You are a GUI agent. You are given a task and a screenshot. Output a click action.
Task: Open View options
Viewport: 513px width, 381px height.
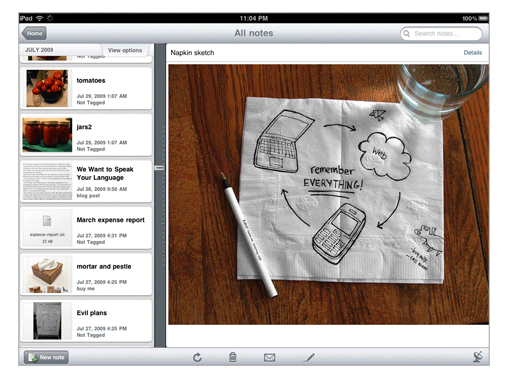125,50
